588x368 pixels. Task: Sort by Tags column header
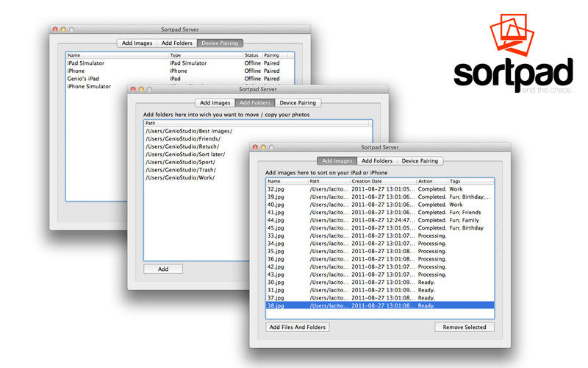point(471,181)
